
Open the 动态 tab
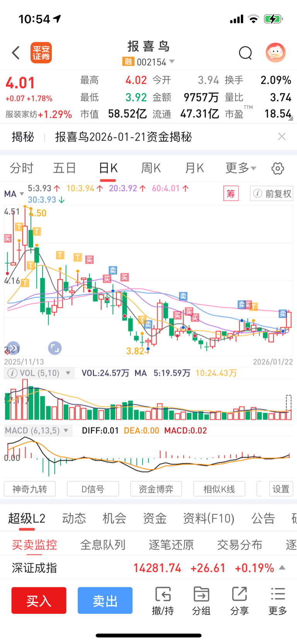[74, 518]
